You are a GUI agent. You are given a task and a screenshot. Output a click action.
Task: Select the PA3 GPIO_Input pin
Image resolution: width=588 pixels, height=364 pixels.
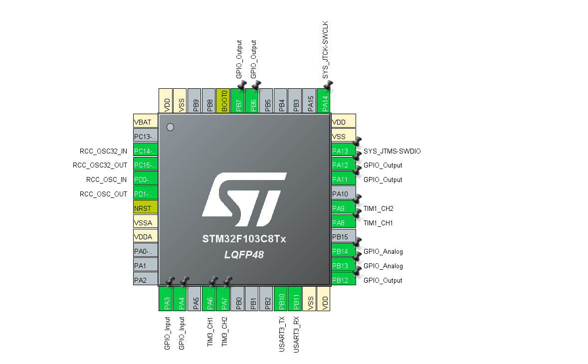click(167, 299)
